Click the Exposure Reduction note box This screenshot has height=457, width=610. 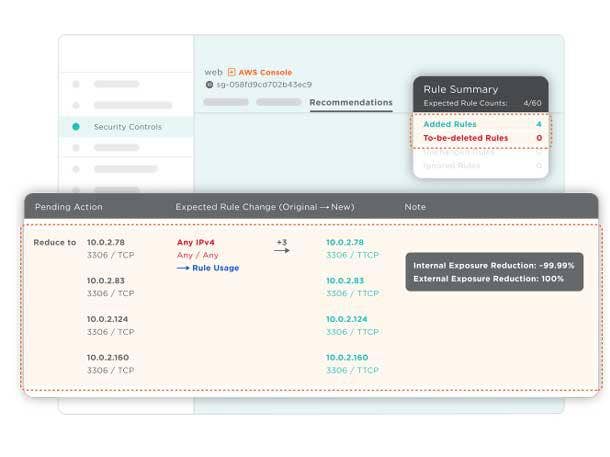tap(494, 271)
